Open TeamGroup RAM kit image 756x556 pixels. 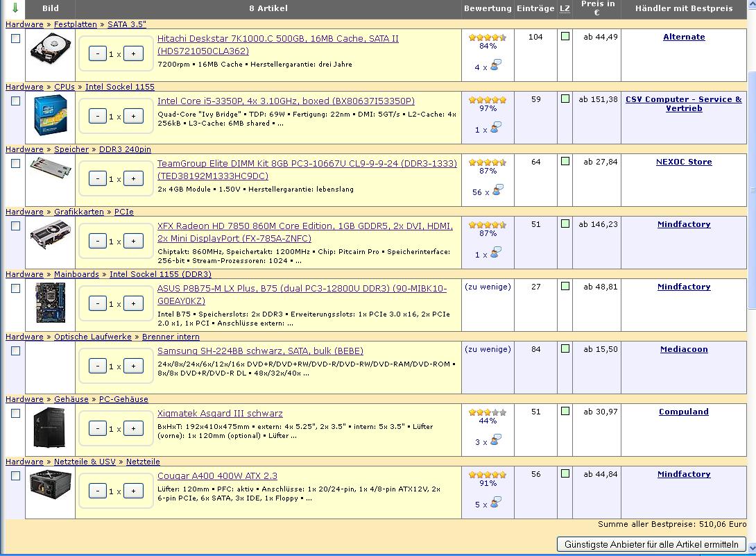50,167
